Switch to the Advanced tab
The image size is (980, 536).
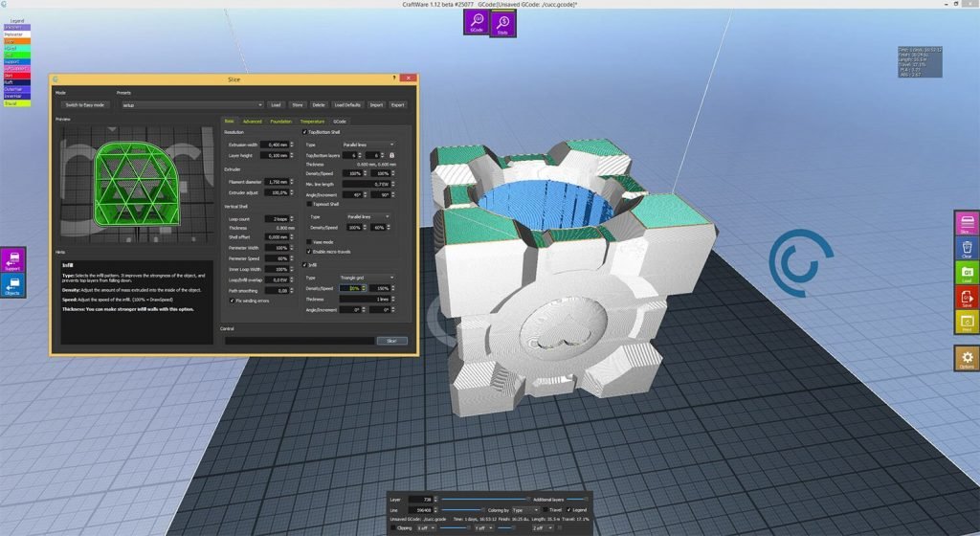click(x=253, y=122)
